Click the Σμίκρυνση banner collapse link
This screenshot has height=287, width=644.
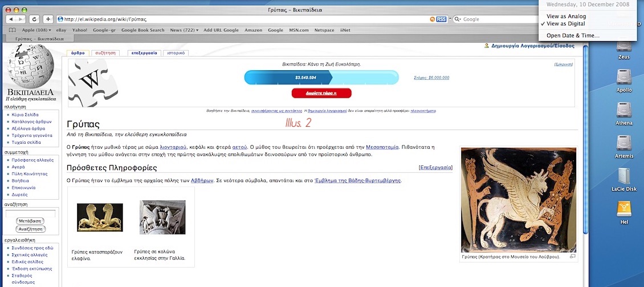pyautogui.click(x=564, y=64)
